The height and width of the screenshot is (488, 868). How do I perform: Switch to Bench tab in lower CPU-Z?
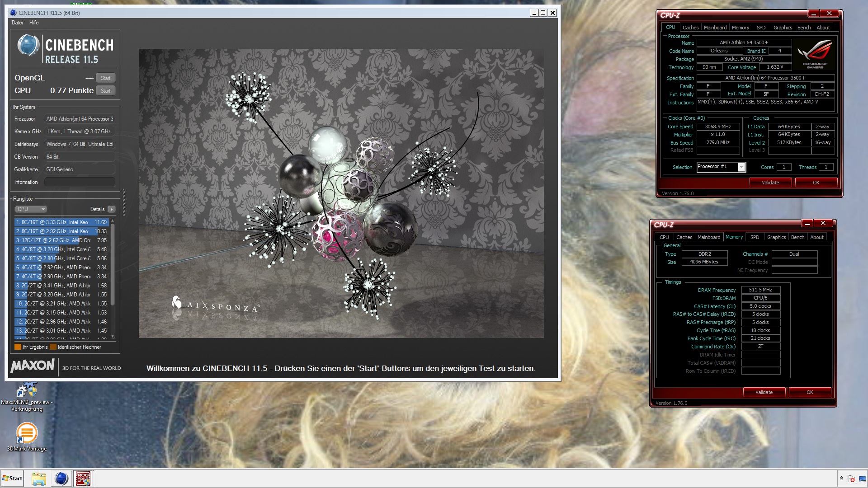tap(797, 237)
